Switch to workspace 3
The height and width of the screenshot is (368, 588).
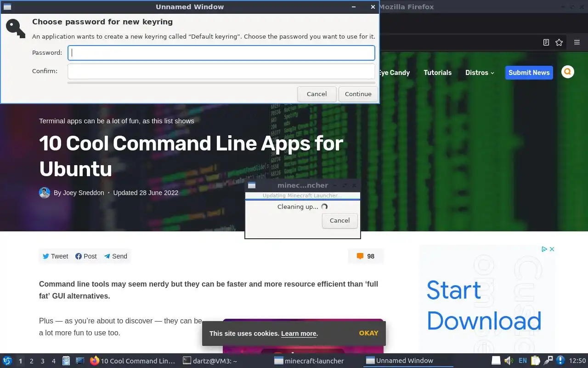point(42,361)
